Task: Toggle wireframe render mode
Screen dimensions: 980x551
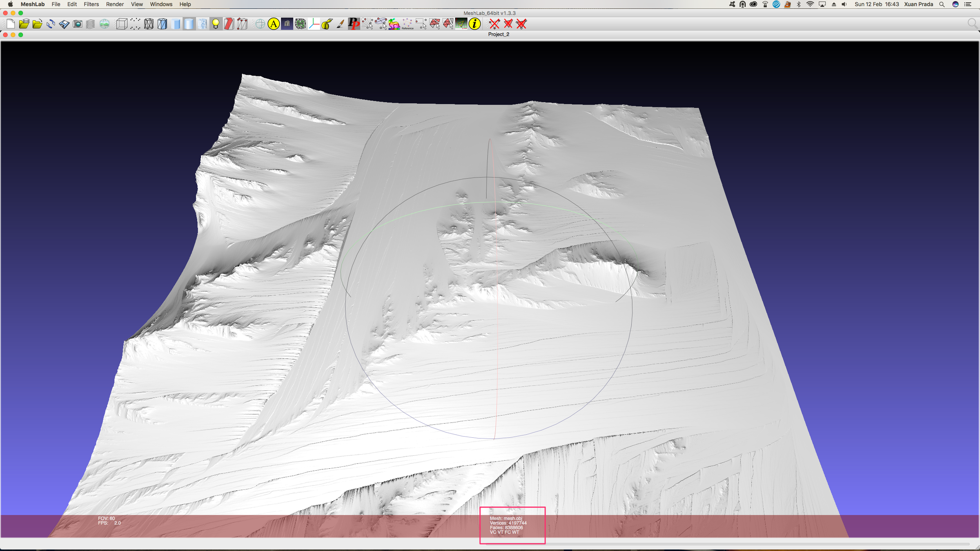Action: click(149, 24)
